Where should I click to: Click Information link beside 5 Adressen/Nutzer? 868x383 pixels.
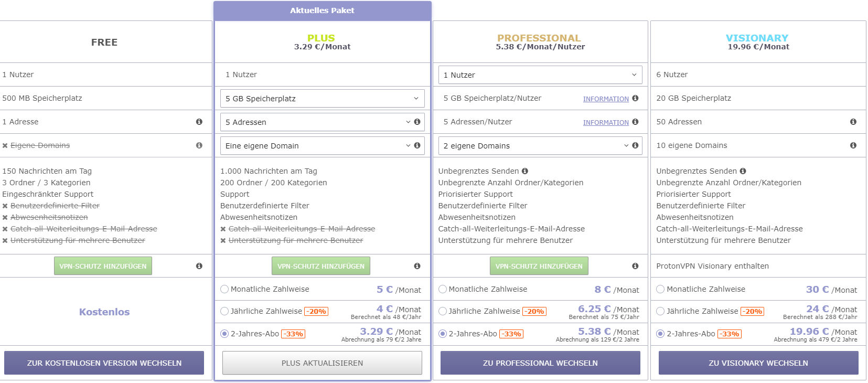(x=606, y=122)
